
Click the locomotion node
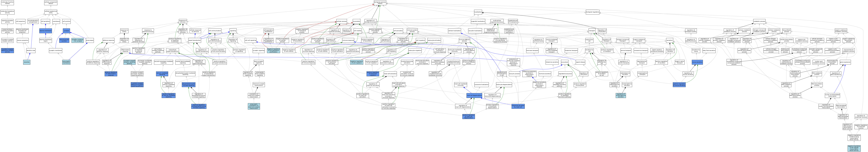click(x=356, y=22)
